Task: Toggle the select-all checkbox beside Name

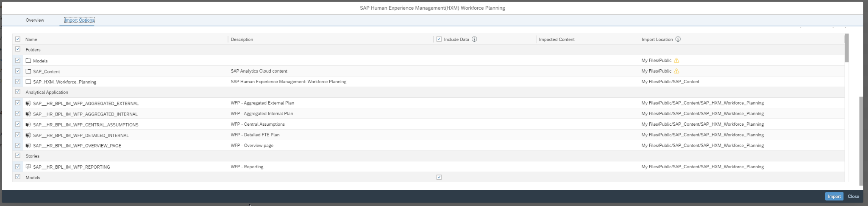Action: (18, 39)
